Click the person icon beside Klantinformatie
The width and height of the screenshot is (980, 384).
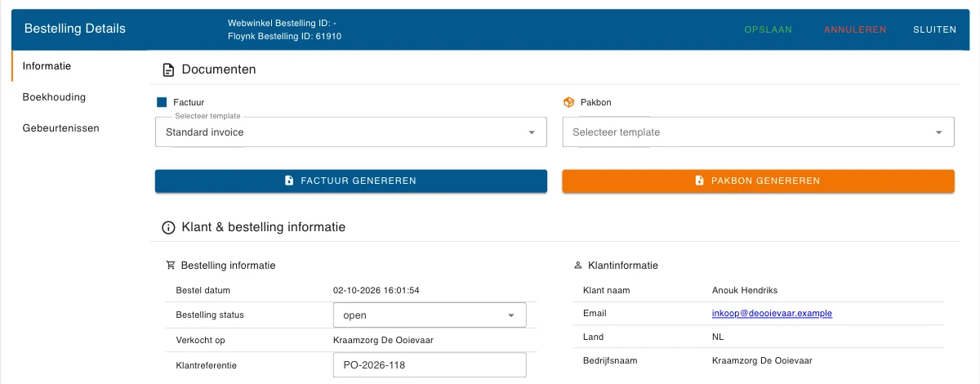[x=578, y=266]
